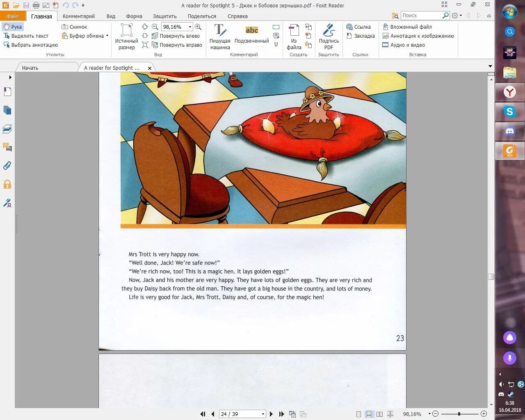This screenshot has height=420, width=525.
Task: Enable continuous page view mode
Action: pyautogui.click(x=369, y=414)
